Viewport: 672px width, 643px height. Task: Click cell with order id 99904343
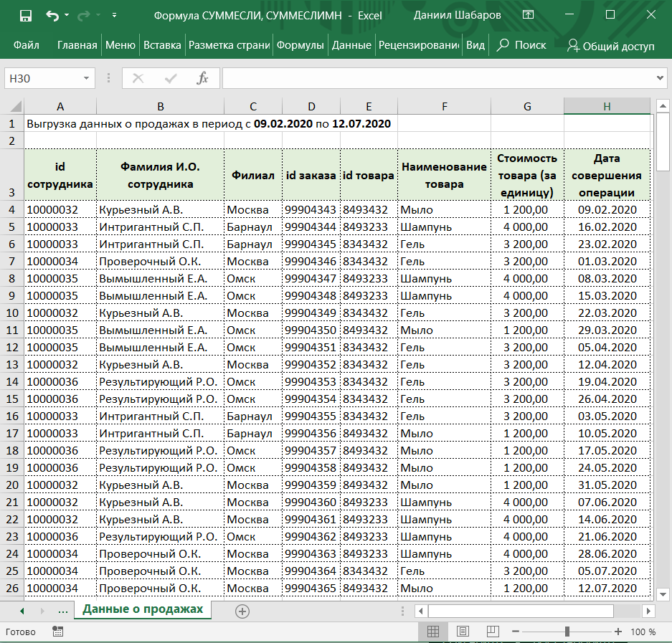click(311, 210)
